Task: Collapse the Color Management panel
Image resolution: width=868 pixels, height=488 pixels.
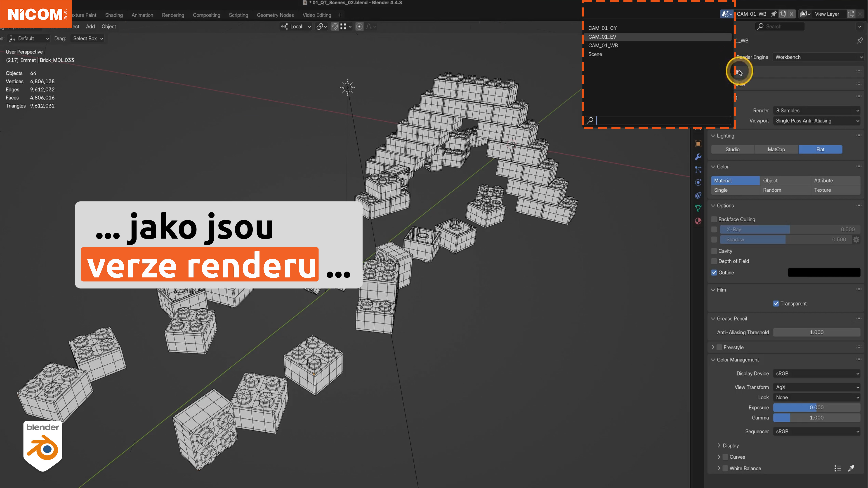Action: (713, 360)
